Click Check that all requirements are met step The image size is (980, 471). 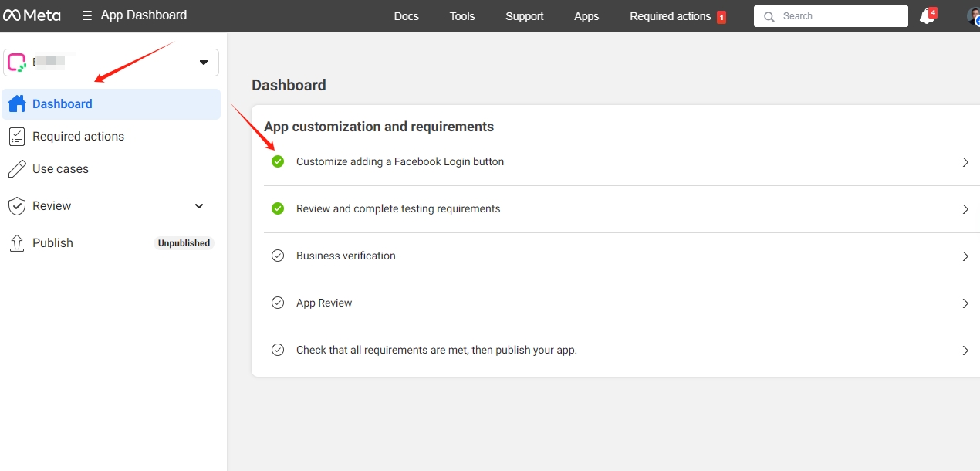point(437,350)
